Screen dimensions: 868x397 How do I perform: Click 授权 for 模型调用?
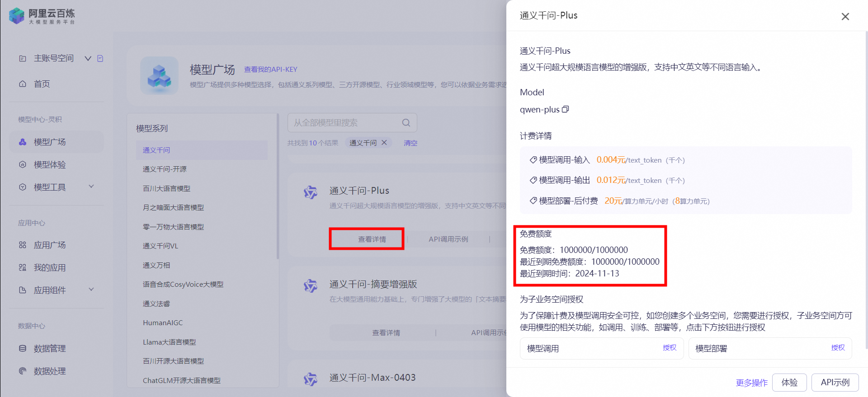click(670, 347)
